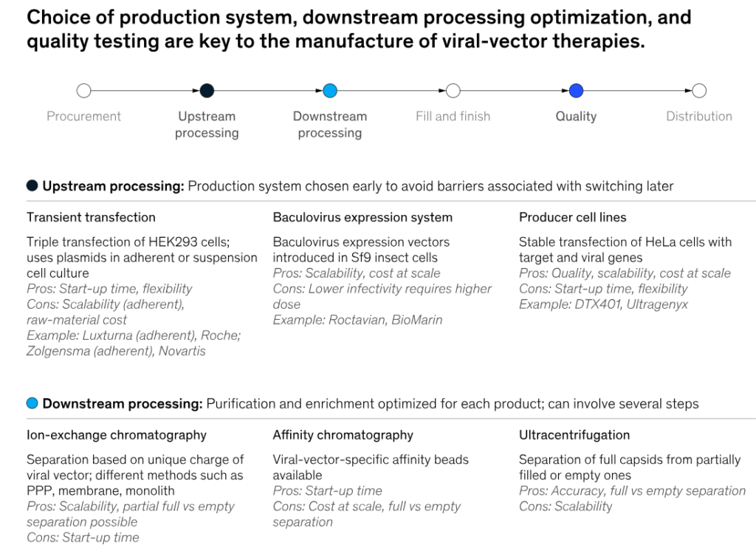Image resolution: width=756 pixels, height=556 pixels.
Task: Click the Affinity chromatography heading
Action: [343, 435]
